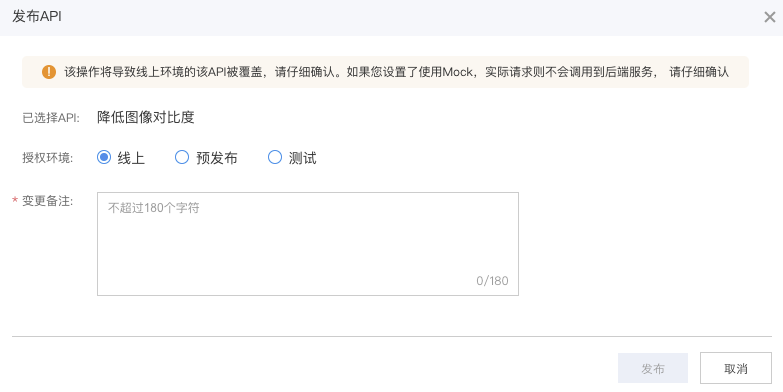Click the 已选择API field label
The height and width of the screenshot is (392, 783).
coord(51,118)
